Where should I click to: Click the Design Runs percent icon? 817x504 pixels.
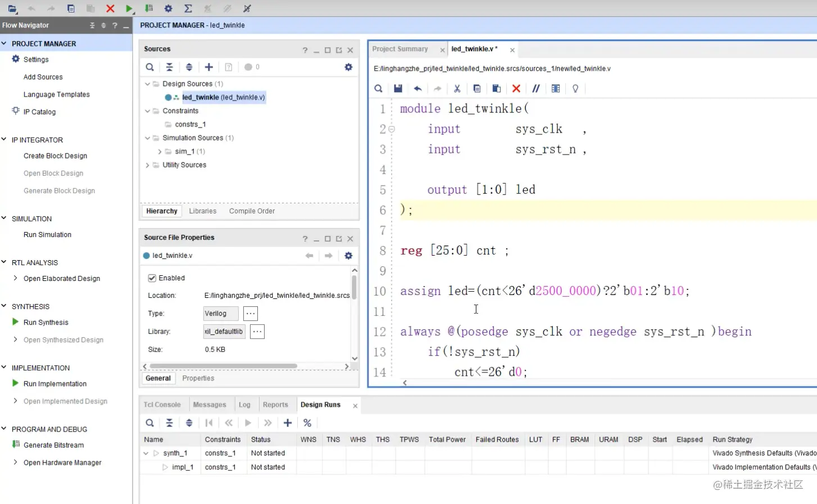[307, 423]
